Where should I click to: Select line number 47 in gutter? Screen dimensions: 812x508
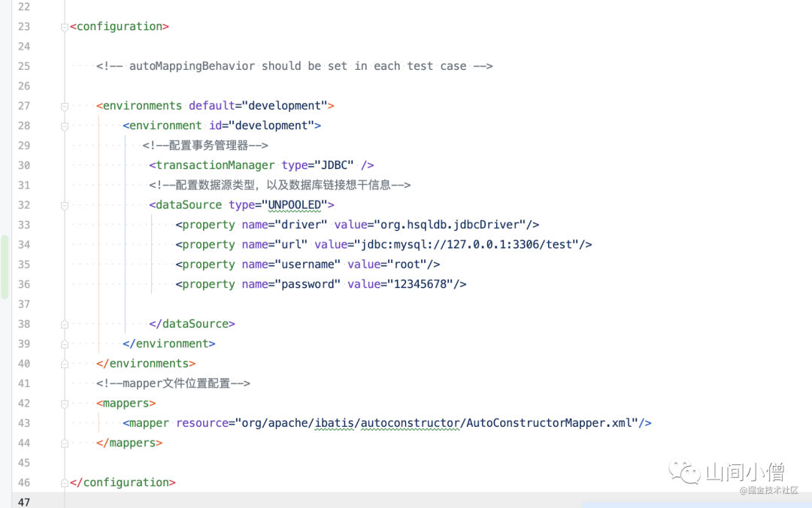tap(24, 502)
